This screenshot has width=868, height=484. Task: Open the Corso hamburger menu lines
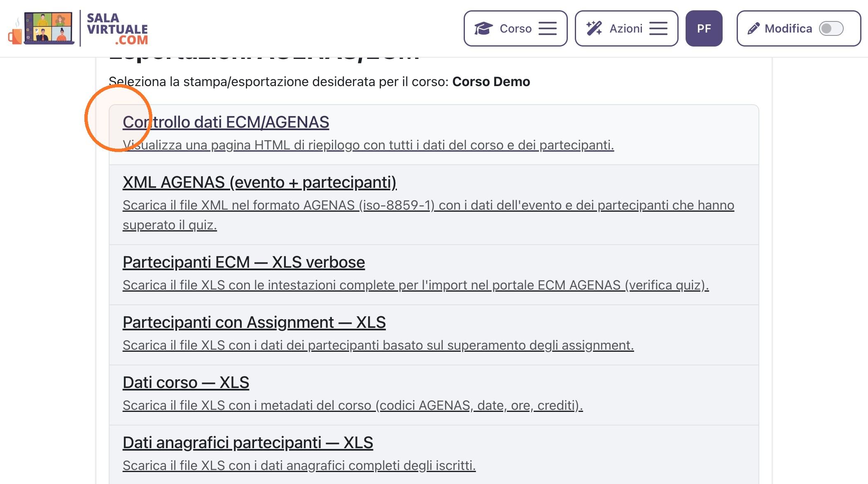548,28
